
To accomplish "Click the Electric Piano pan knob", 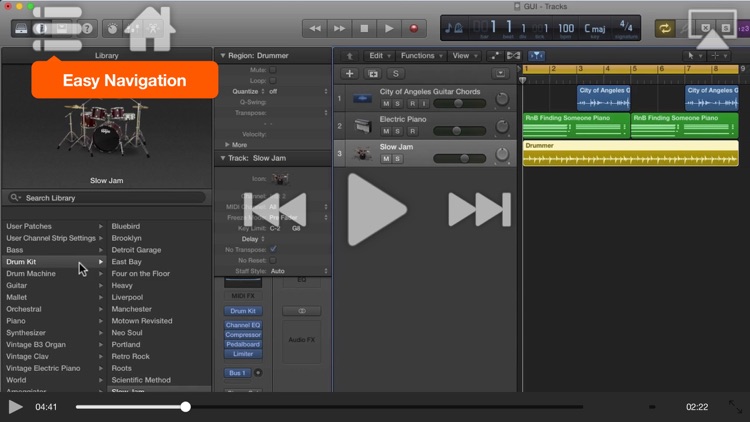I will click(502, 126).
